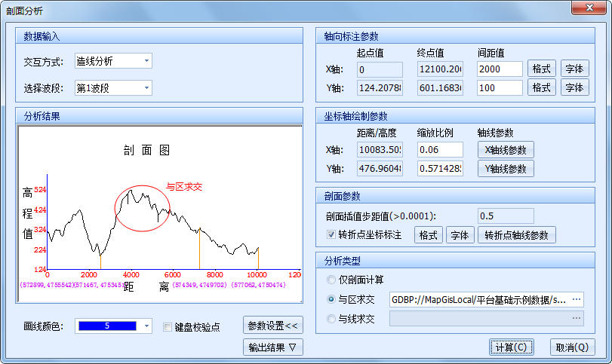Viewport: 612px width, 364px height.
Task: Open the X轴线参数 settings
Action: pos(506,149)
